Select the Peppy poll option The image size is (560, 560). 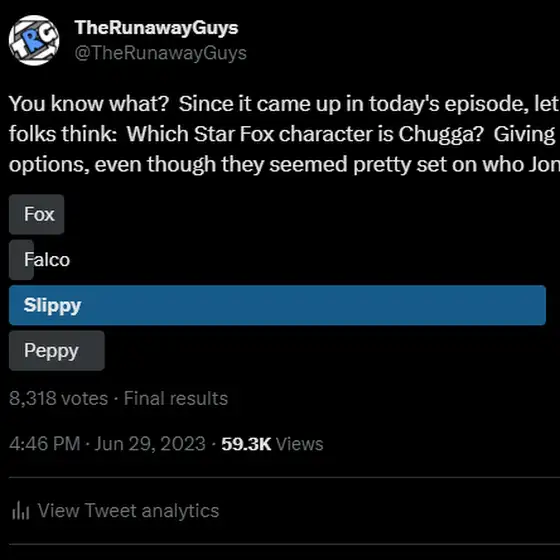tap(57, 350)
